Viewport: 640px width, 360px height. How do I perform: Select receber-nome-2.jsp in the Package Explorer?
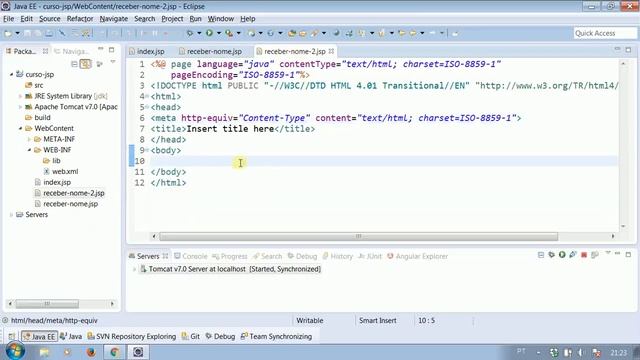pyautogui.click(x=69, y=193)
